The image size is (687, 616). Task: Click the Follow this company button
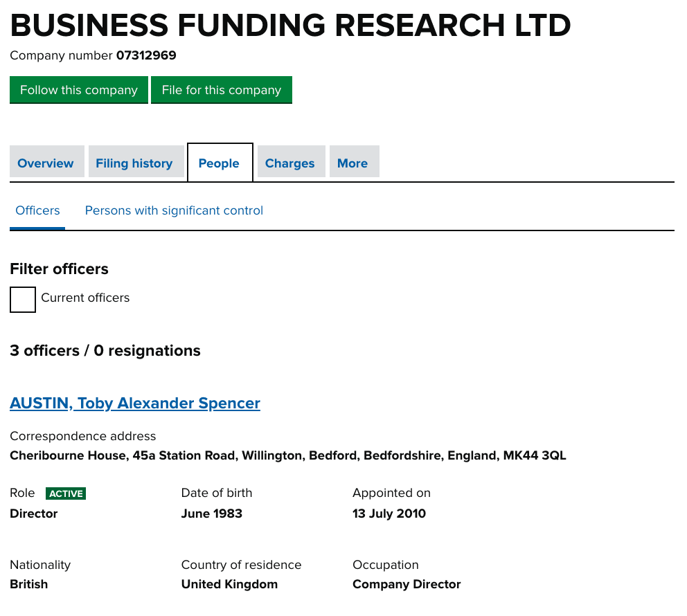click(x=79, y=90)
